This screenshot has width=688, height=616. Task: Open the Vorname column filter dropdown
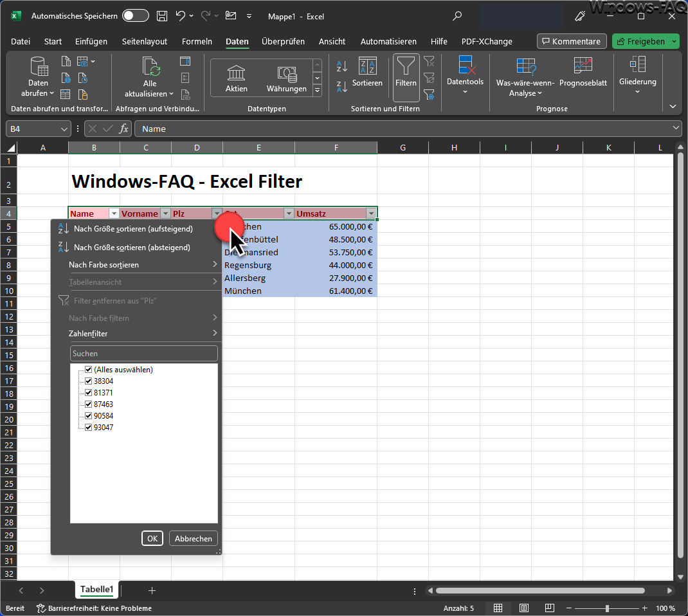pyautogui.click(x=165, y=213)
